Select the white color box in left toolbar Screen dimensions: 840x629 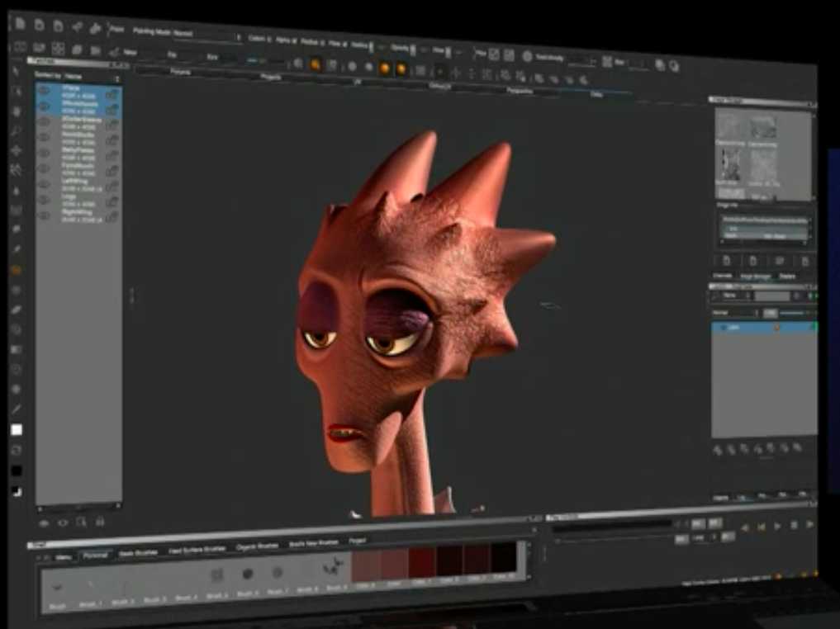(x=16, y=430)
